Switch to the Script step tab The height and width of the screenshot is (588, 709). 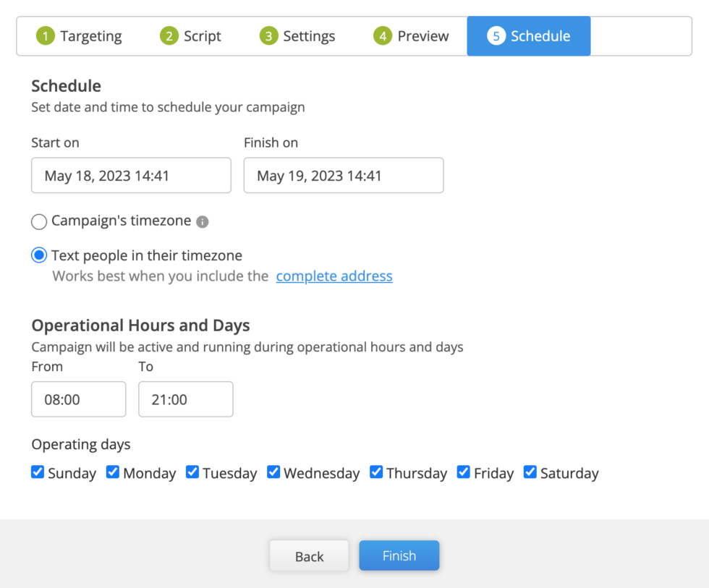click(x=190, y=36)
